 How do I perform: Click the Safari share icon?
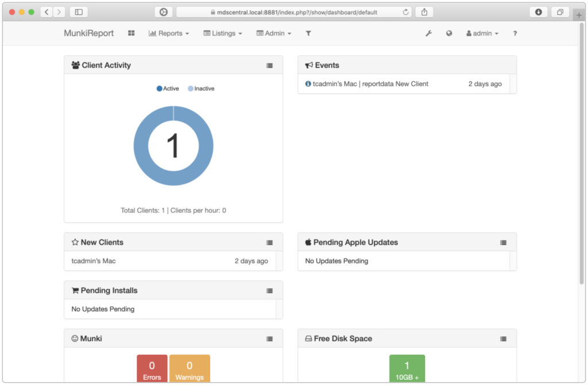pos(424,12)
